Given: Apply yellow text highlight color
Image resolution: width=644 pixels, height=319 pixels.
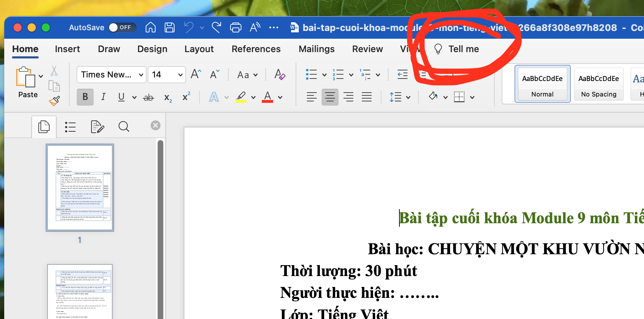Looking at the screenshot, I should pyautogui.click(x=241, y=97).
